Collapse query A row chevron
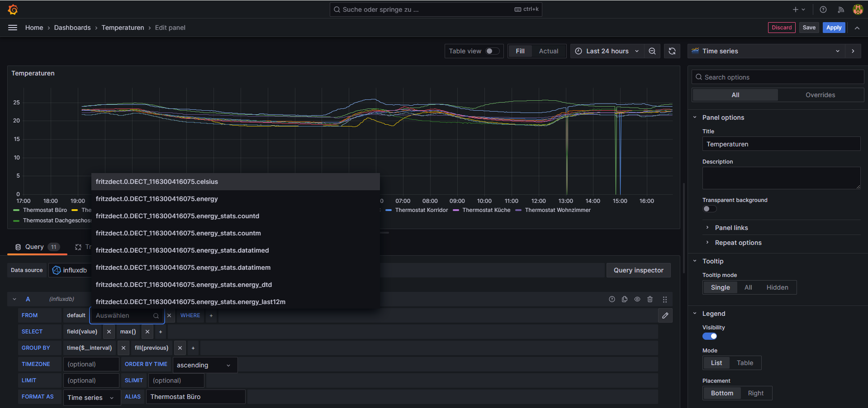This screenshot has height=408, width=868. coord(14,299)
